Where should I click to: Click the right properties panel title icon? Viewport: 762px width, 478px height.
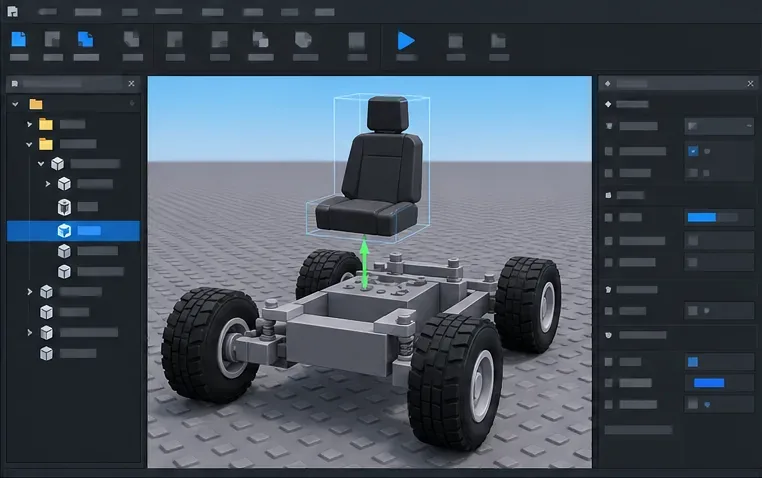pyautogui.click(x=607, y=84)
